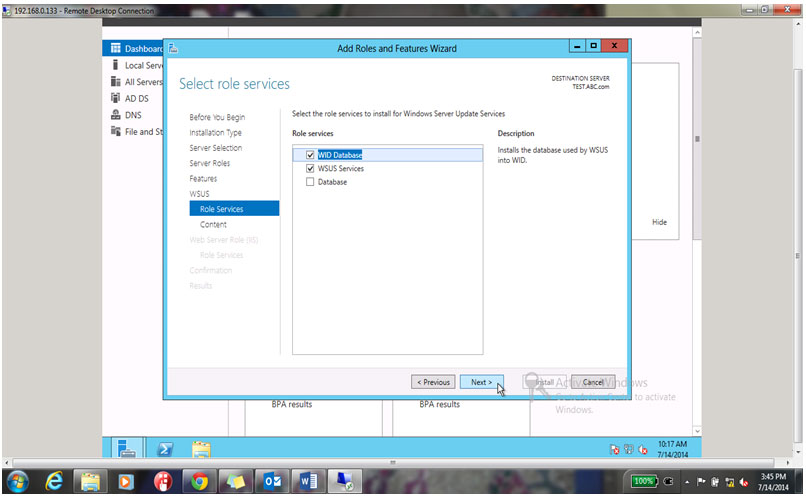The image size is (806, 496).
Task: Open File Explorer on remote taskbar
Action: 202,449
